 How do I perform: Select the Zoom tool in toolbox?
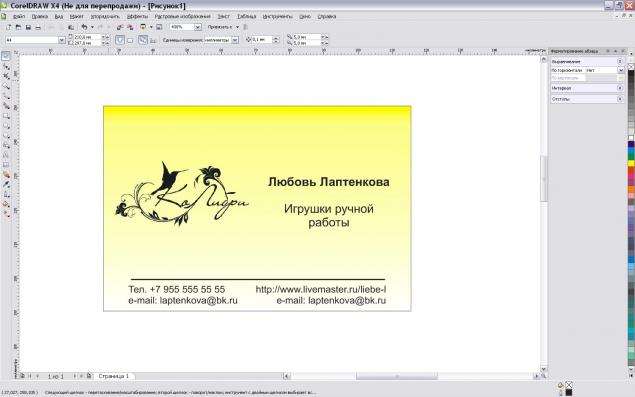tap(6, 86)
